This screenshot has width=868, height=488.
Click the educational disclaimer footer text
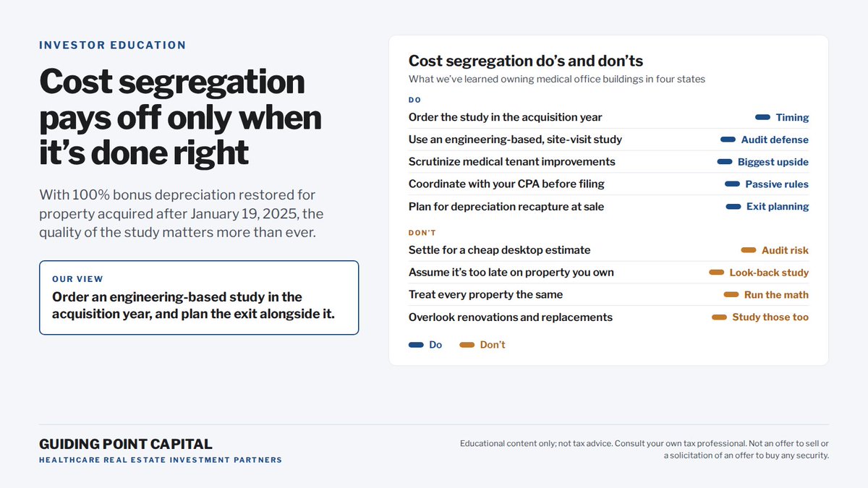(644, 449)
